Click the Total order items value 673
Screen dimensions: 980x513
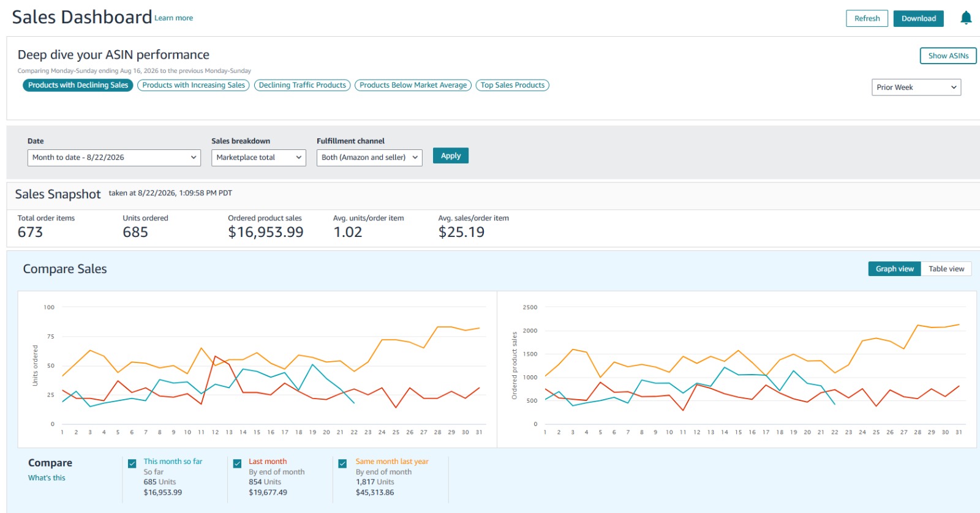coord(30,232)
